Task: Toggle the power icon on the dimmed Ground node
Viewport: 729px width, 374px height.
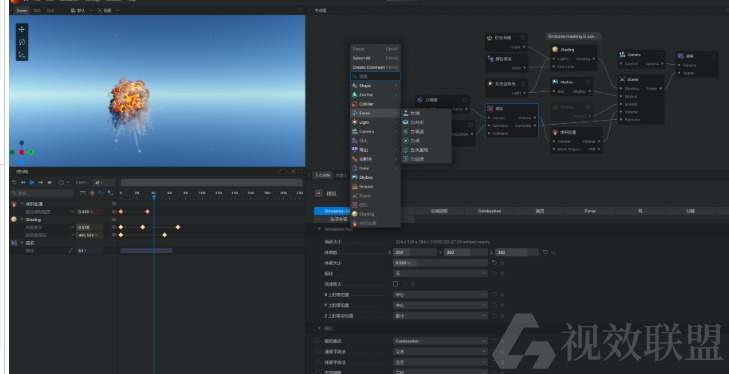Action: point(588,107)
